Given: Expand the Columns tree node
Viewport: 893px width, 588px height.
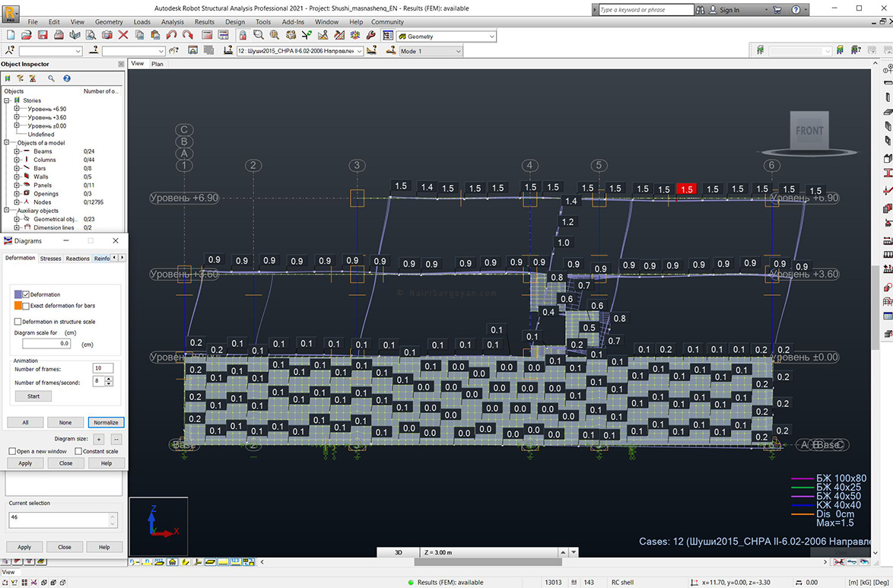Looking at the screenshot, I should (x=17, y=160).
